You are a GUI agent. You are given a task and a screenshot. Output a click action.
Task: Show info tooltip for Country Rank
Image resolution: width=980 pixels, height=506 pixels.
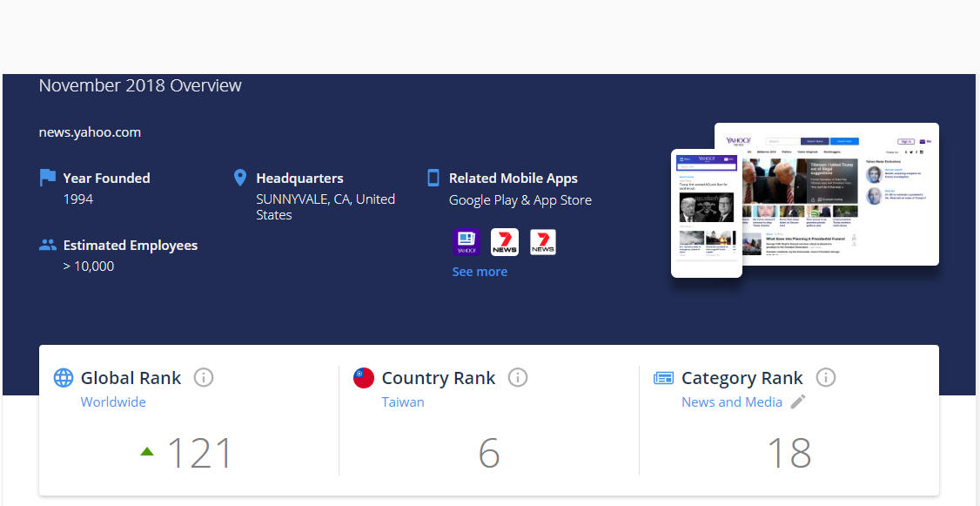click(518, 378)
